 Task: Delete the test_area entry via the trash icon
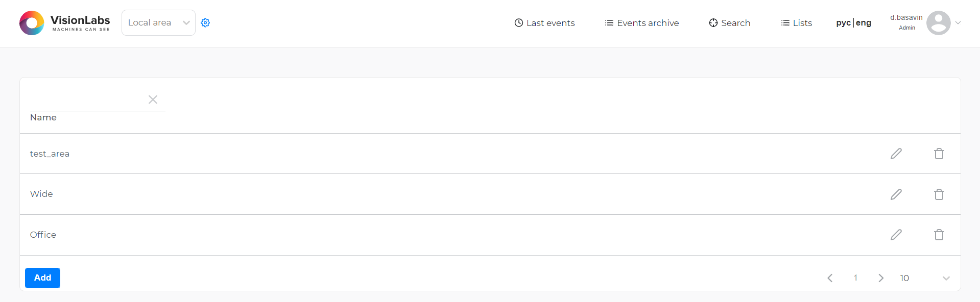coord(939,154)
